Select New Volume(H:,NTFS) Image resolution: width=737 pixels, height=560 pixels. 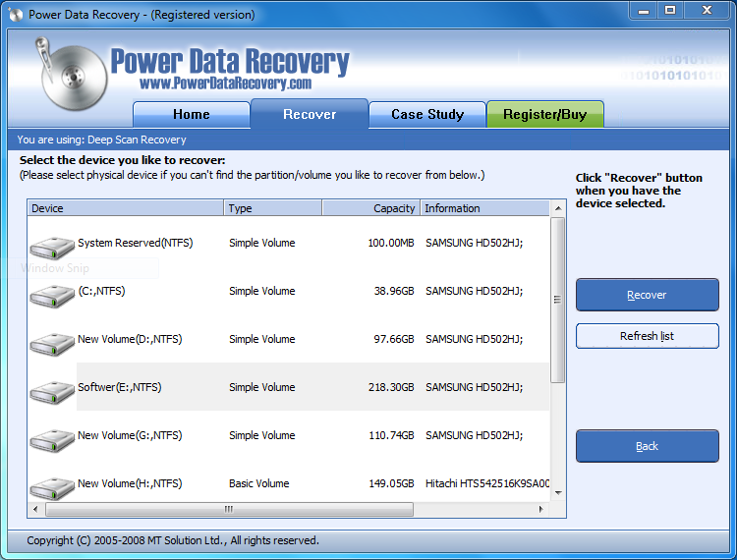(x=130, y=483)
